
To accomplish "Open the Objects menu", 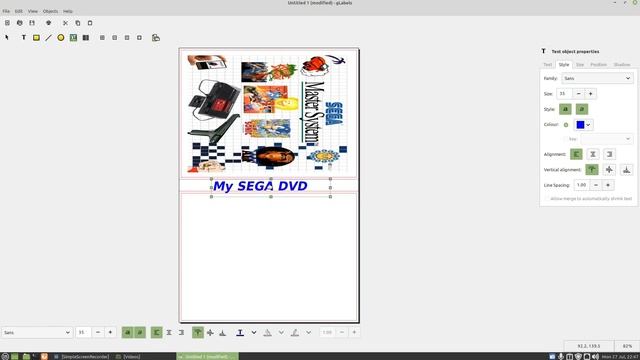I will click(x=51, y=11).
